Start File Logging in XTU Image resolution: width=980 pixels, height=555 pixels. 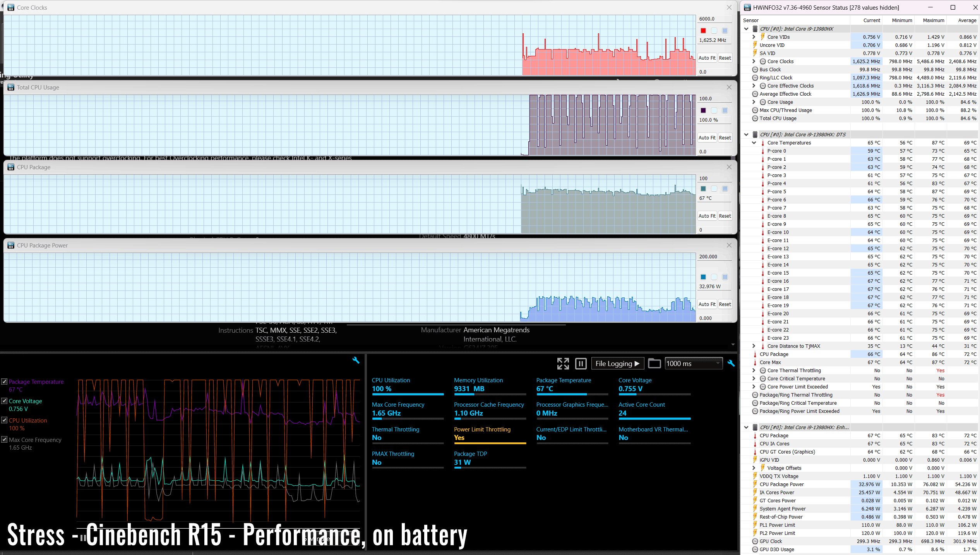coord(617,363)
